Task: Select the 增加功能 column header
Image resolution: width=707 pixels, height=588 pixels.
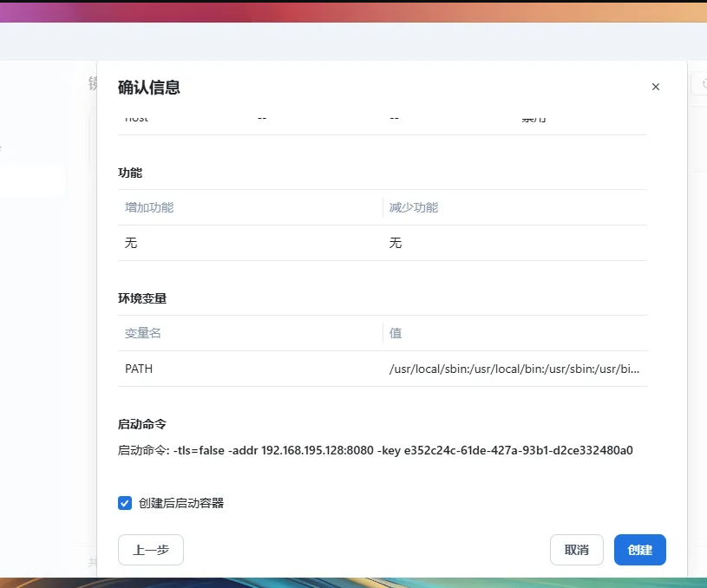Action: [x=149, y=207]
